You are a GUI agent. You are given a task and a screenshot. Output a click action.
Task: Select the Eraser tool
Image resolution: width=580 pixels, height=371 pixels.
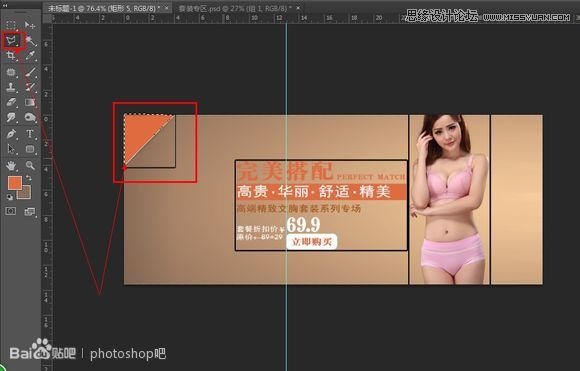[x=11, y=102]
